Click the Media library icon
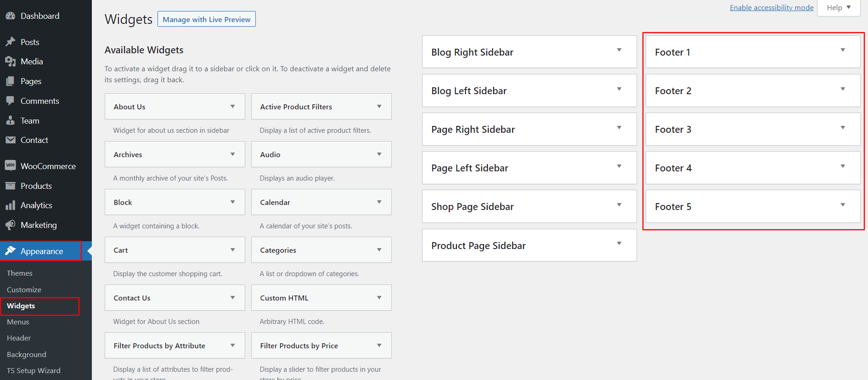Viewport: 868px width, 380px height. 10,62
